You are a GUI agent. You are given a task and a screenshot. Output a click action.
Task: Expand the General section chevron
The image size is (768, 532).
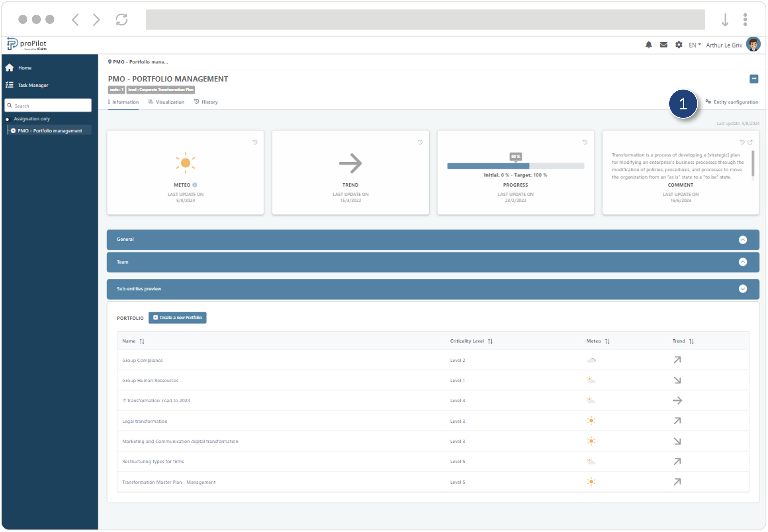(743, 240)
